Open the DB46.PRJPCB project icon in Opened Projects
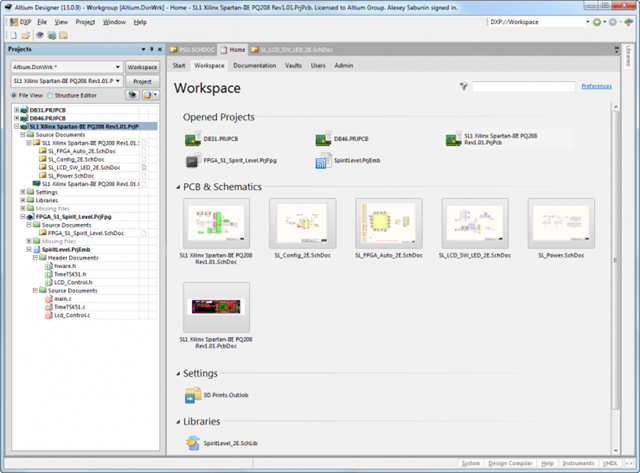 tap(323, 139)
